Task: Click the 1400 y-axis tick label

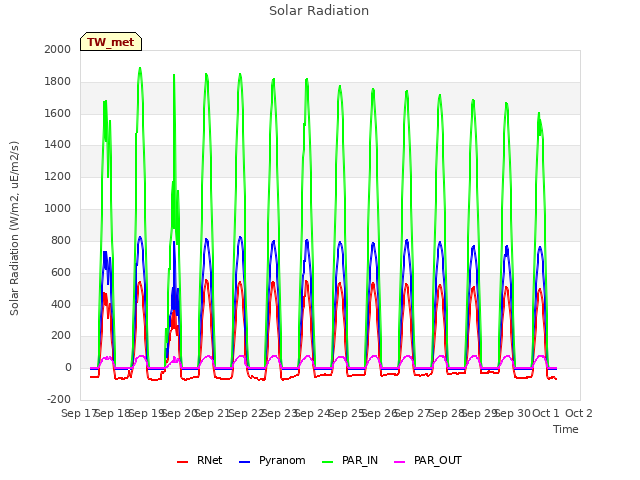Action: [x=58, y=144]
